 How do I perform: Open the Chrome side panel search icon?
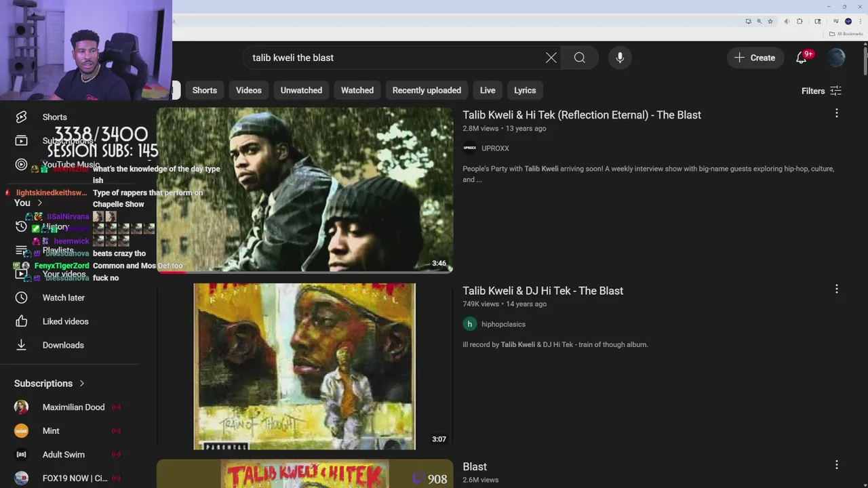(x=818, y=21)
